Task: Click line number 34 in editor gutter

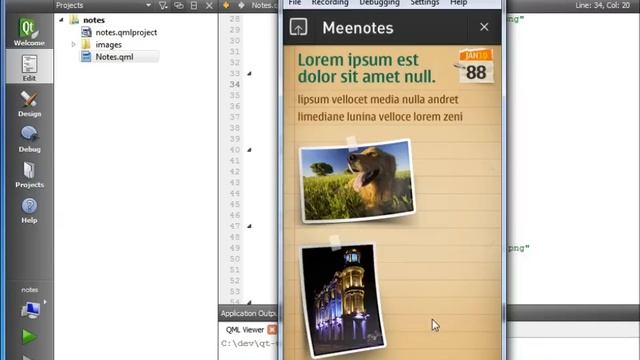Action: [x=235, y=84]
